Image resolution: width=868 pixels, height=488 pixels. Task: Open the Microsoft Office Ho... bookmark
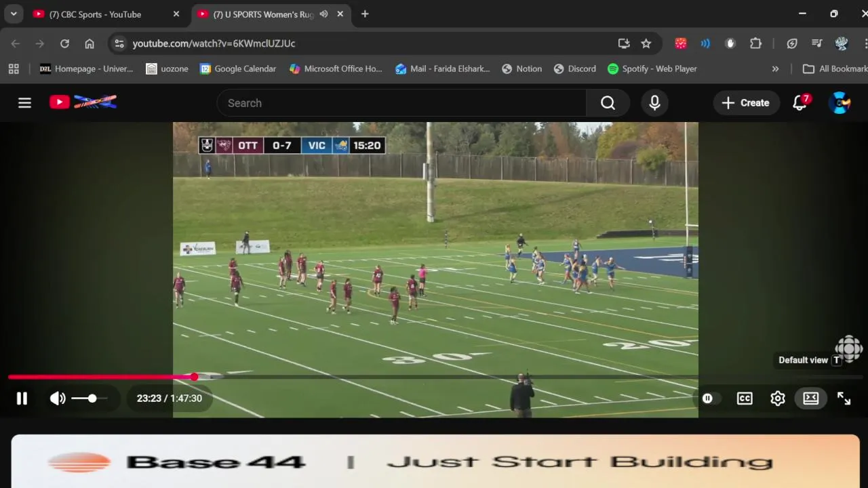pyautogui.click(x=336, y=68)
